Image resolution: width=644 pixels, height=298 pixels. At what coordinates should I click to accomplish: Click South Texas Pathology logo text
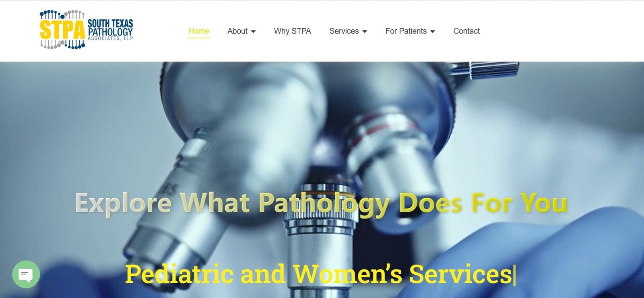110,27
